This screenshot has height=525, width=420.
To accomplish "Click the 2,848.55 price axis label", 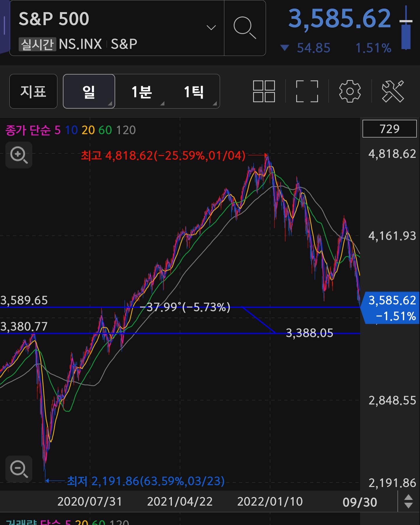I will tap(392, 400).
